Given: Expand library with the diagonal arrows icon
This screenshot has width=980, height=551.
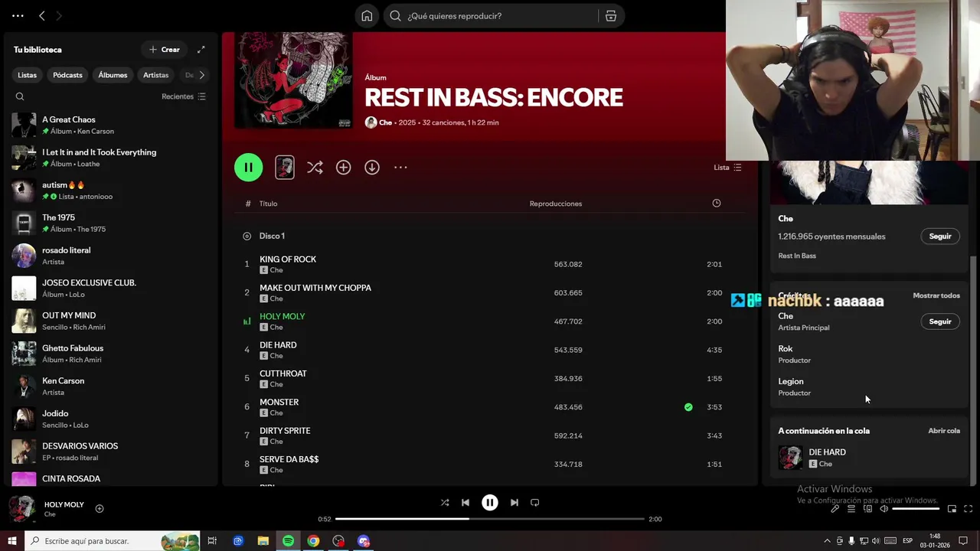Looking at the screenshot, I should point(201,50).
